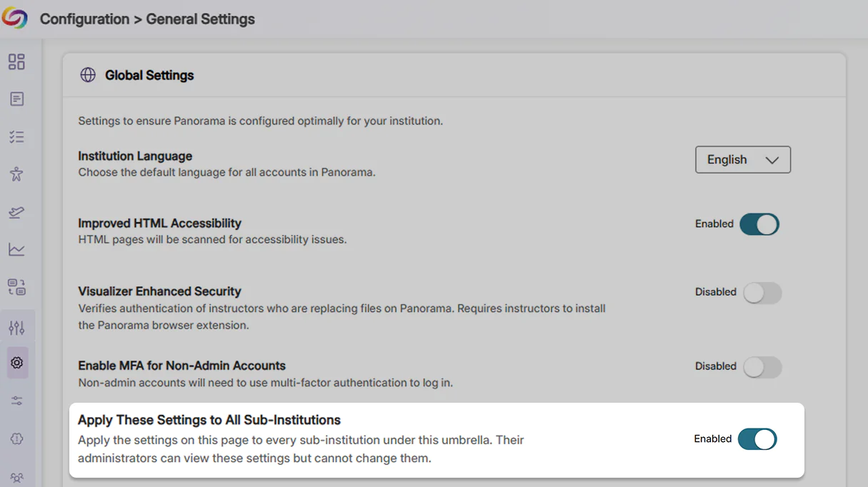Select the gear settings icon in sidebar
Screen dimensions: 868x487
pos(17,363)
